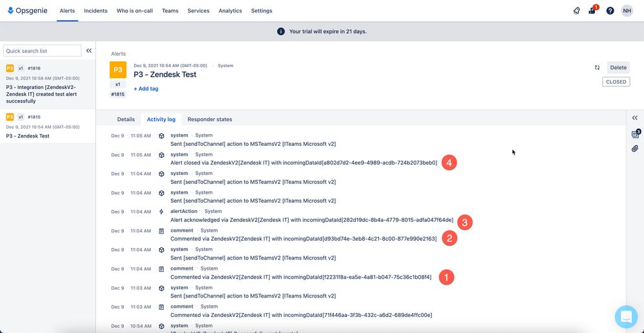Open the alert #1816 ZendeskV2 test alert item
Screen dimensions: 644x333
pyautogui.click(x=48, y=85)
